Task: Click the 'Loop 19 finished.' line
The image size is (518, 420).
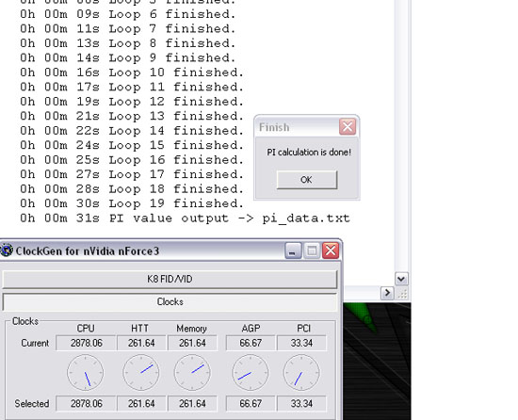Action: click(132, 203)
